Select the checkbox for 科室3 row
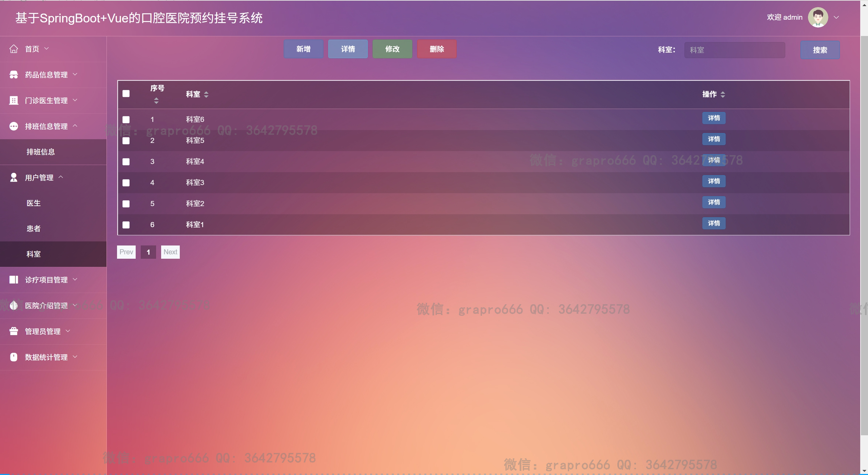 (x=126, y=183)
